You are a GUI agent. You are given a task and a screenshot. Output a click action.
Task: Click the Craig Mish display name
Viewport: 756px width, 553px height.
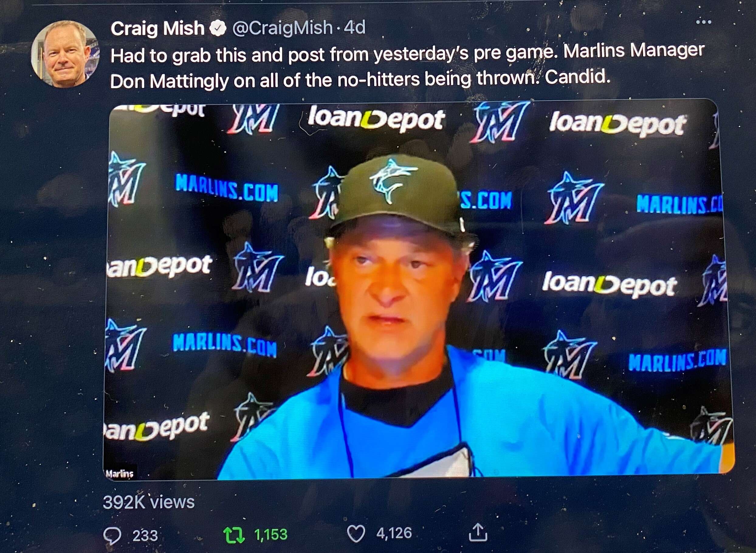pos(157,29)
